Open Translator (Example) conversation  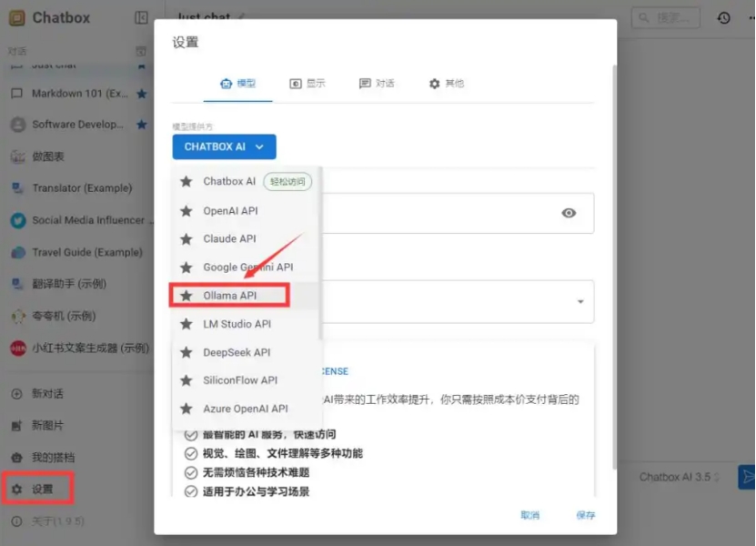[79, 188]
